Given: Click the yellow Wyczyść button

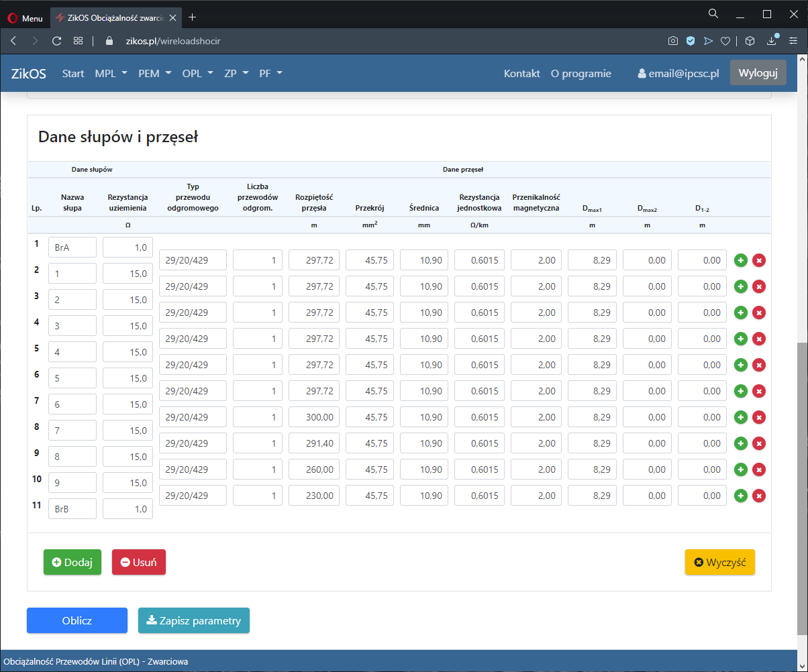Looking at the screenshot, I should (719, 563).
